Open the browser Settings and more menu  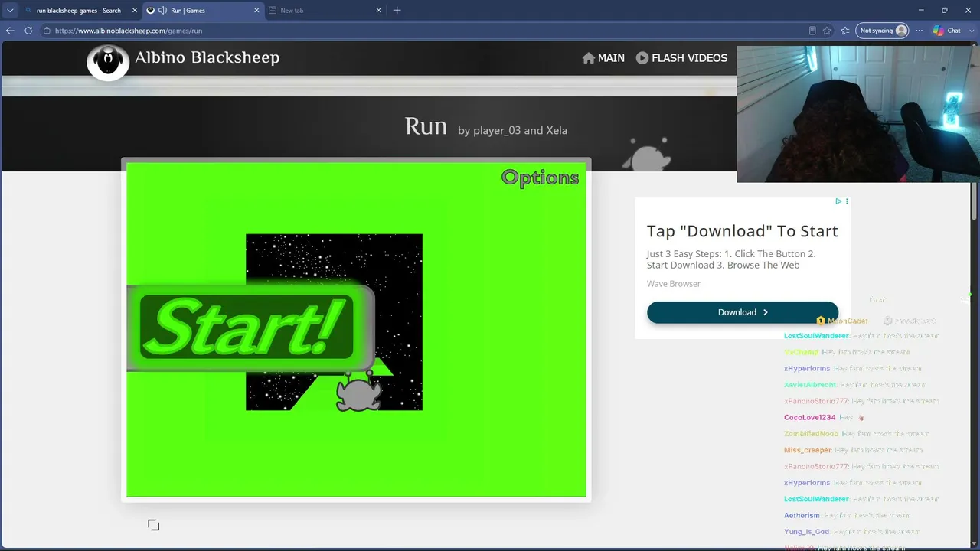coord(919,31)
